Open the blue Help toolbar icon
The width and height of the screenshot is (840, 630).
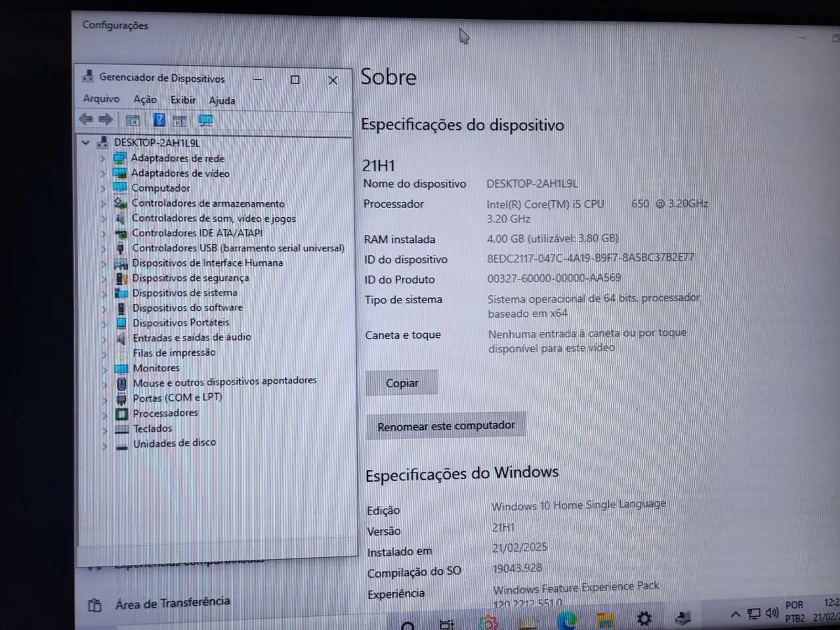coord(159,119)
